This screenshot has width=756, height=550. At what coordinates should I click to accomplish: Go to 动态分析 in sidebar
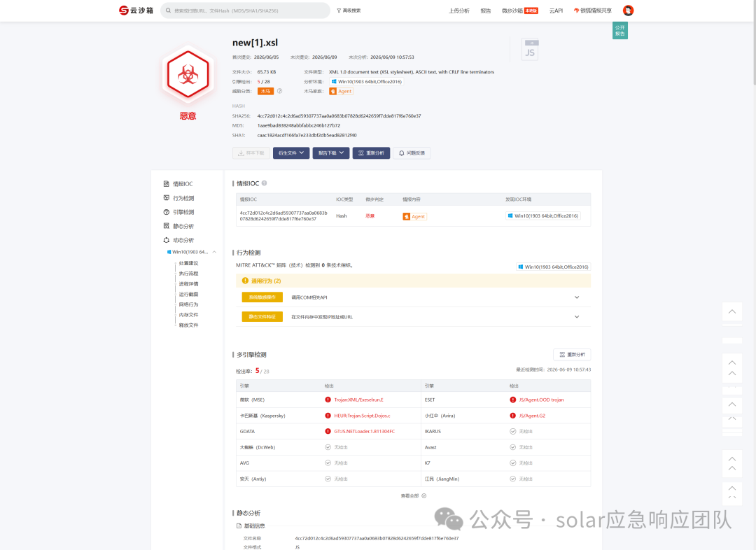click(x=179, y=240)
